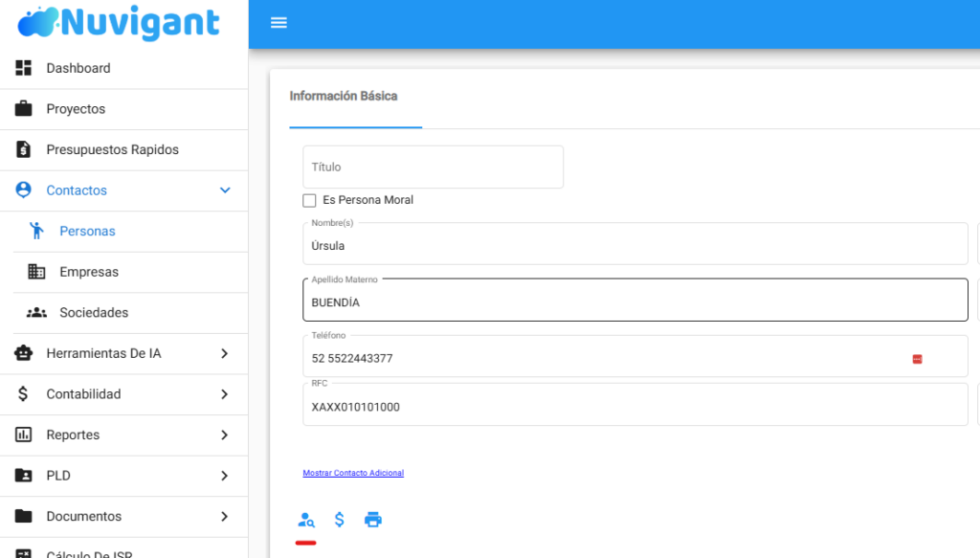The height and width of the screenshot is (558, 980).
Task: Click the Contactos person icon
Action: [23, 190]
